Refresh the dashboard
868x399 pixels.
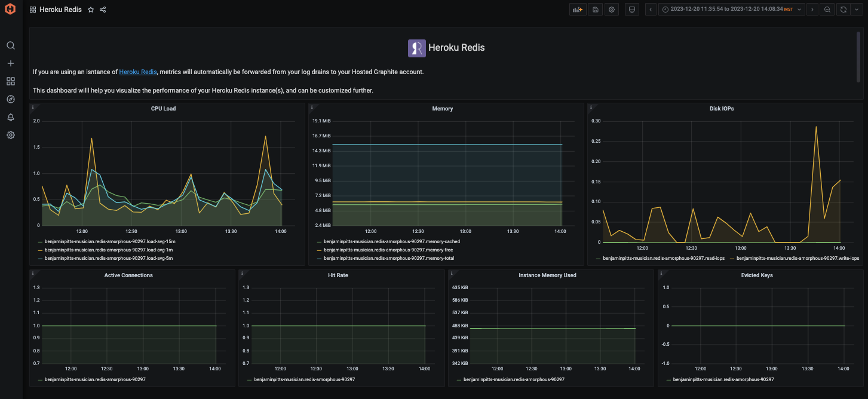(x=843, y=9)
